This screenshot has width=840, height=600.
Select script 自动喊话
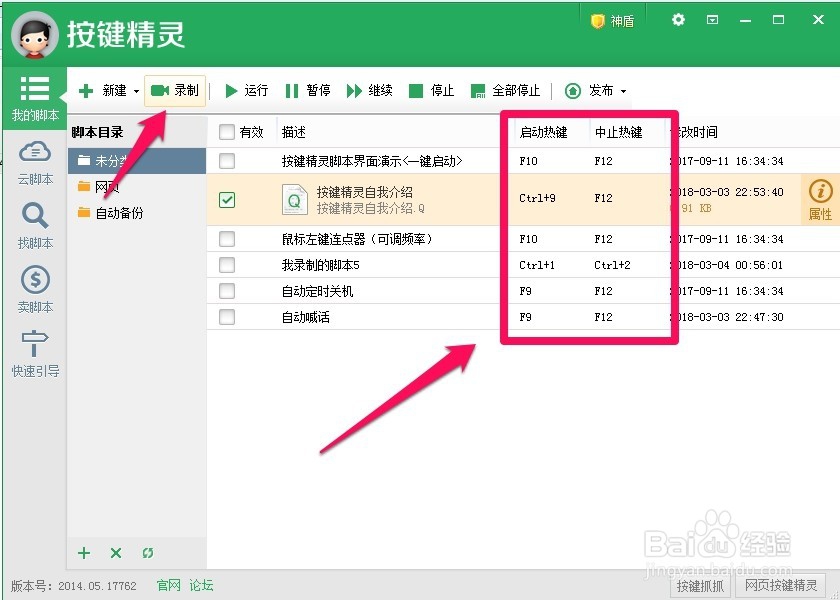[x=306, y=317]
